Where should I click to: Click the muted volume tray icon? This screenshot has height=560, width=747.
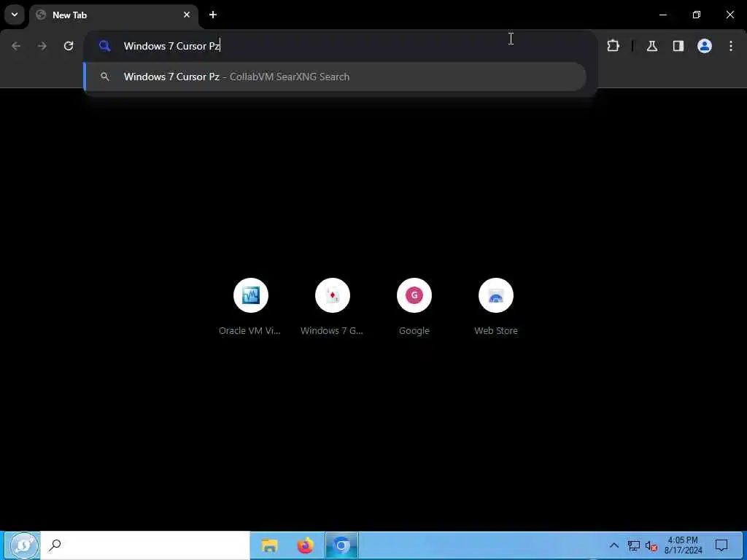[x=651, y=546]
